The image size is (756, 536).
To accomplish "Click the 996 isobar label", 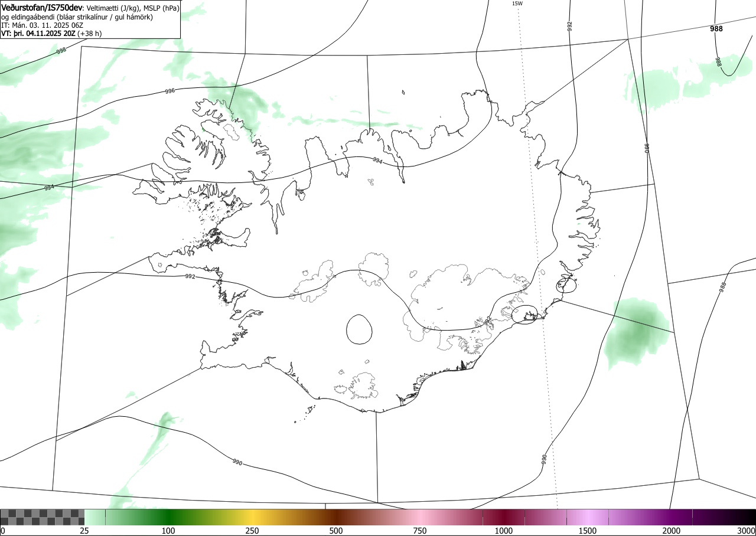I will pyautogui.click(x=170, y=91).
